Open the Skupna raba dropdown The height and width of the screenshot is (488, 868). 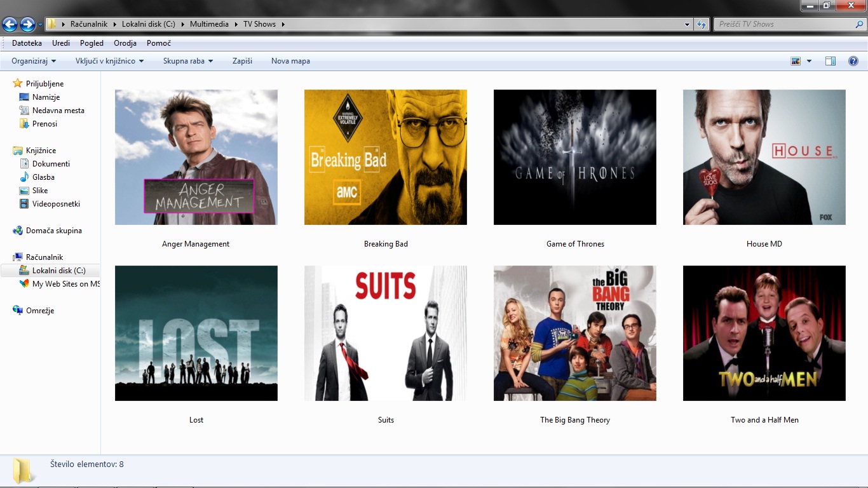[188, 61]
